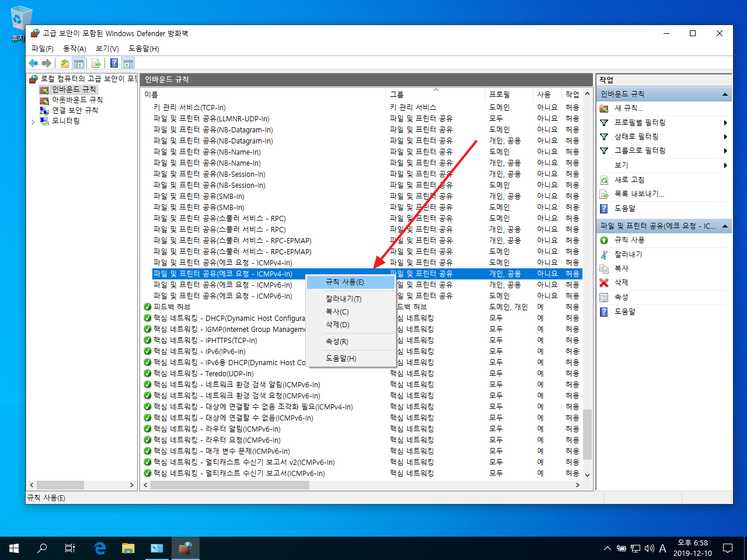The image size is (747, 560).
Task: Select the root 로컬 컴퓨터의 고급 보안 node
Action: (x=88, y=79)
